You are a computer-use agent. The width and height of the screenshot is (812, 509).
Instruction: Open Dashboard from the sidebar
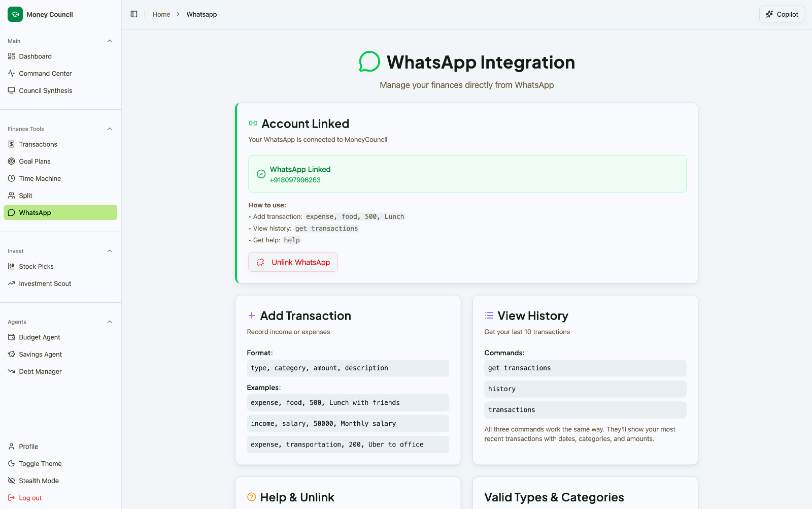(x=60, y=56)
